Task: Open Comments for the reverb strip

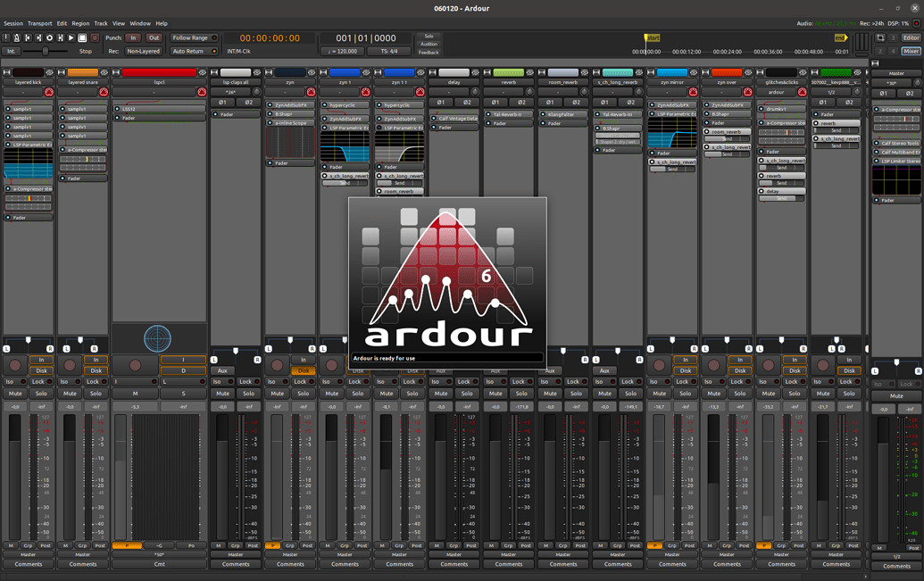Action: tap(509, 564)
